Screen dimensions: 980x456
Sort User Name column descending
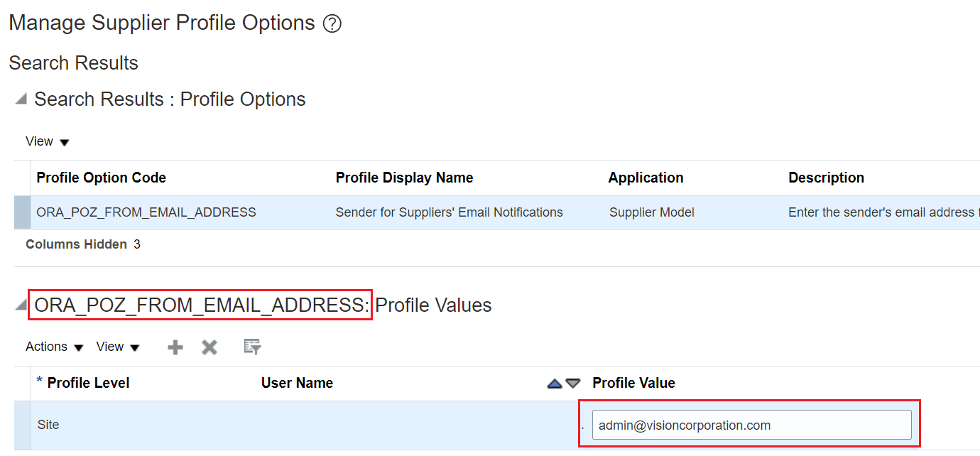572,384
